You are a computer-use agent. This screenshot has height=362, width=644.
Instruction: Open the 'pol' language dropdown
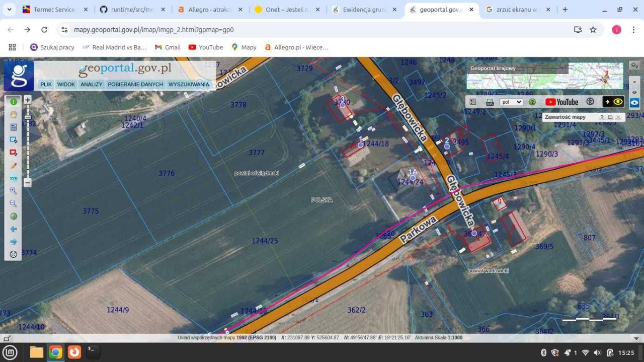[x=511, y=102]
